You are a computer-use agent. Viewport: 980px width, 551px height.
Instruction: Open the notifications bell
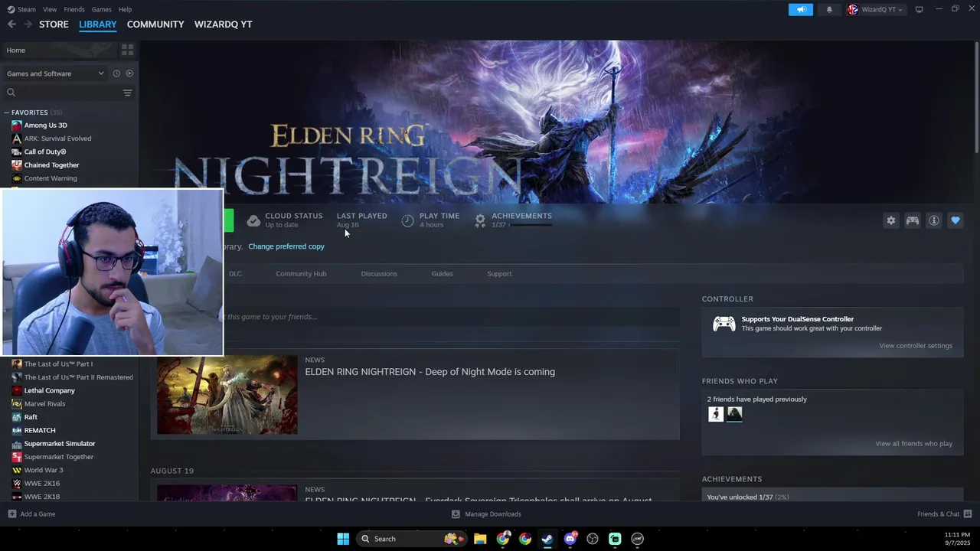click(829, 9)
